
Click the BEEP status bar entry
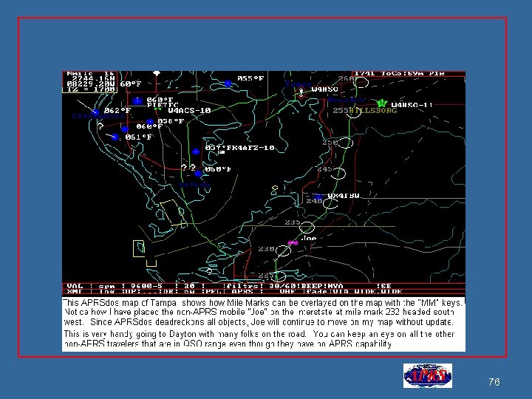312,286
